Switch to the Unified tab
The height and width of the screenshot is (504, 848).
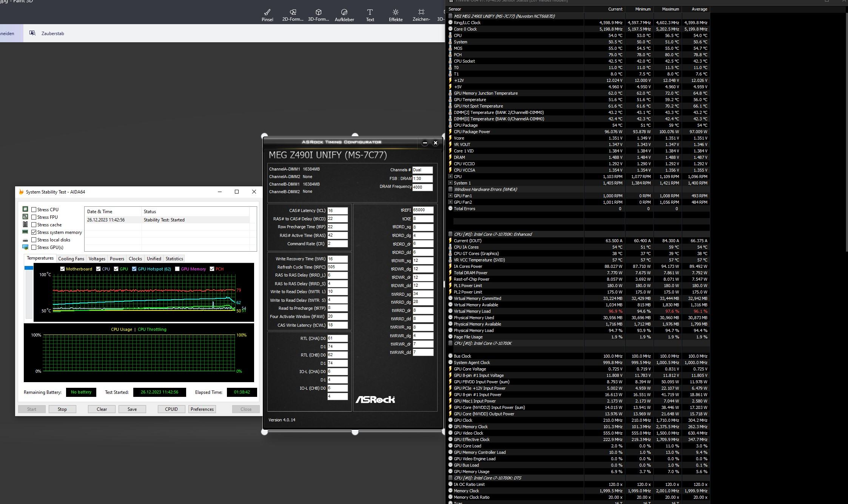click(x=154, y=258)
